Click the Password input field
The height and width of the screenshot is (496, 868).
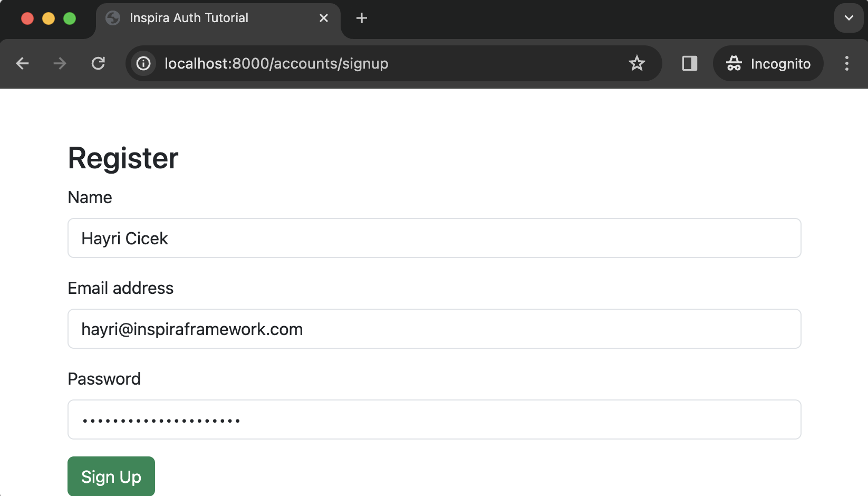[435, 420]
